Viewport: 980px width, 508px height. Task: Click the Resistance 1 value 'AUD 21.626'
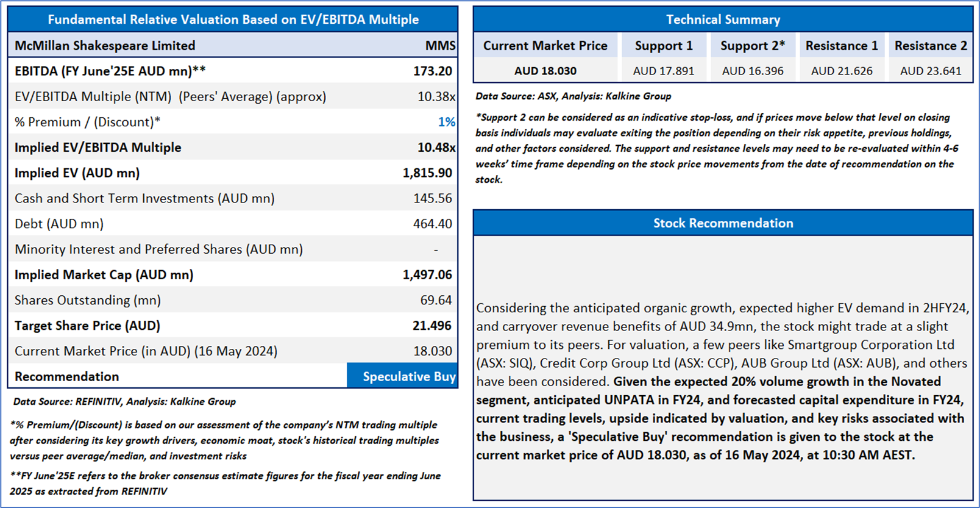coord(842,71)
